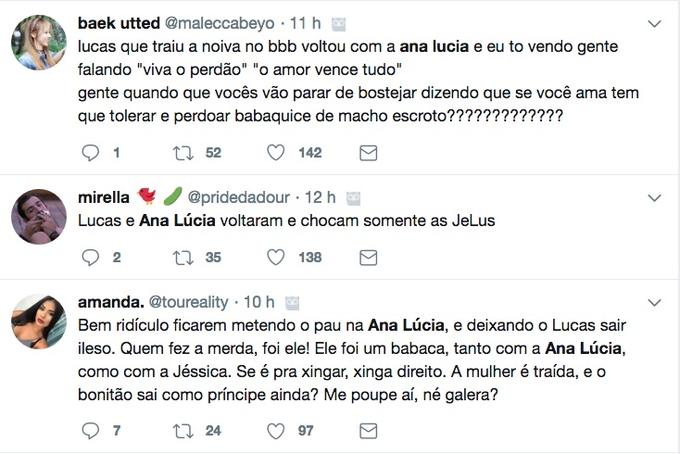680x454 pixels.
Task: Open the dropdown arrow on amanda's tweet
Action: tap(654, 301)
